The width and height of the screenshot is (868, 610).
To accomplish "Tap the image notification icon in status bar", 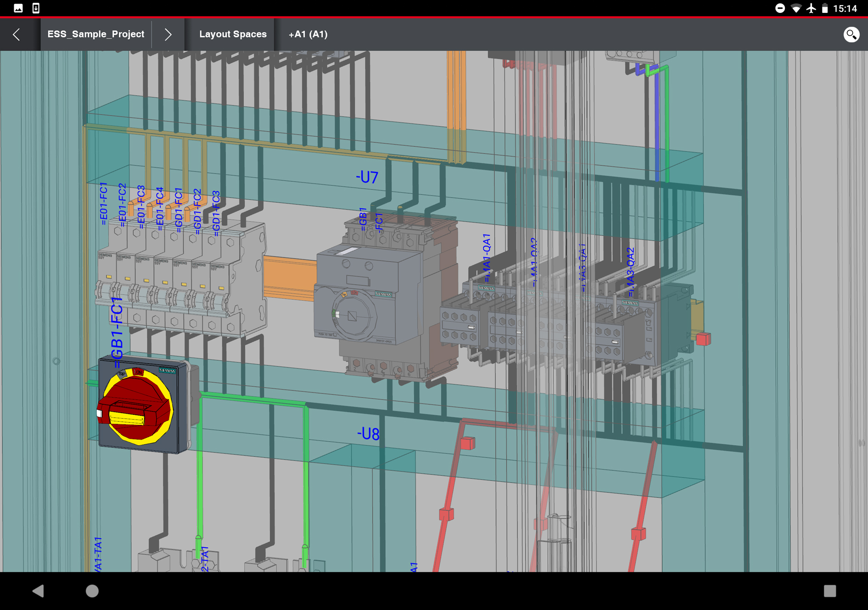I will (18, 8).
